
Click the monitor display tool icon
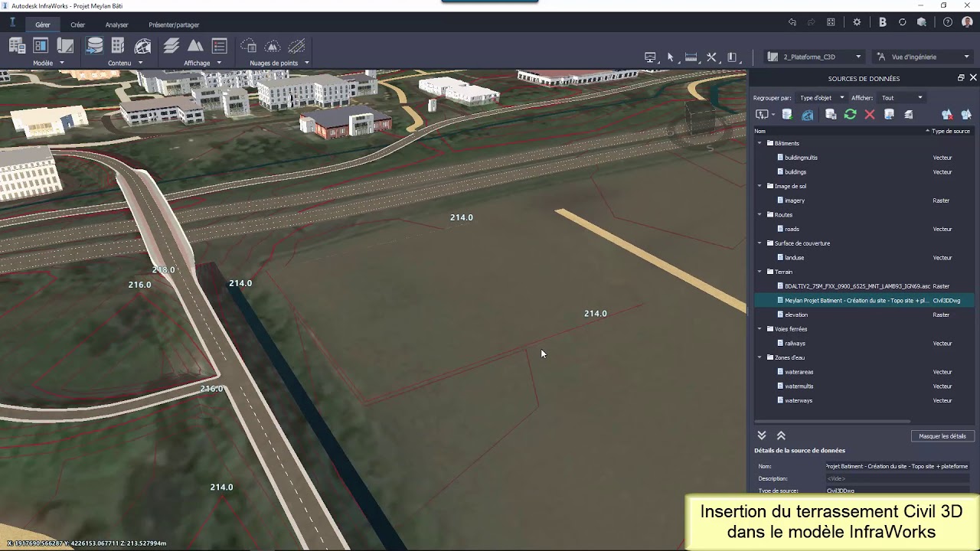pyautogui.click(x=650, y=57)
